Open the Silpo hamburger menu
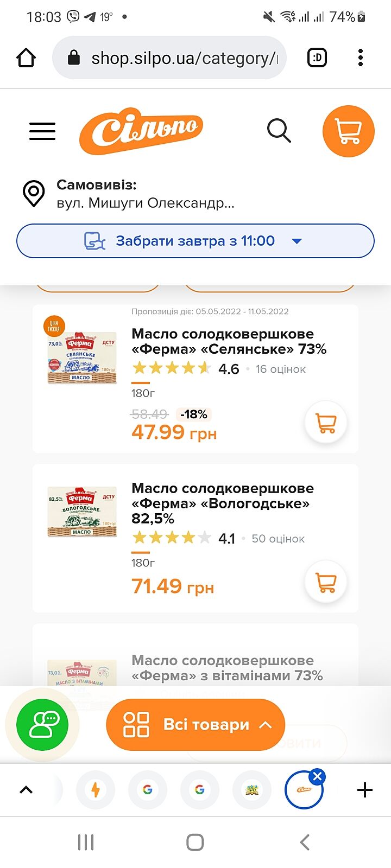Image resolution: width=391 pixels, height=868 pixels. pyautogui.click(x=42, y=131)
